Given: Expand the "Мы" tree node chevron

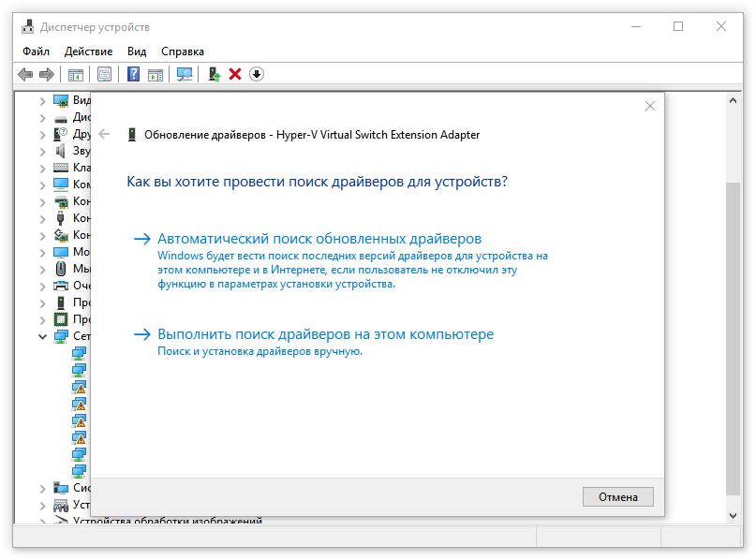Looking at the screenshot, I should coord(42,270).
